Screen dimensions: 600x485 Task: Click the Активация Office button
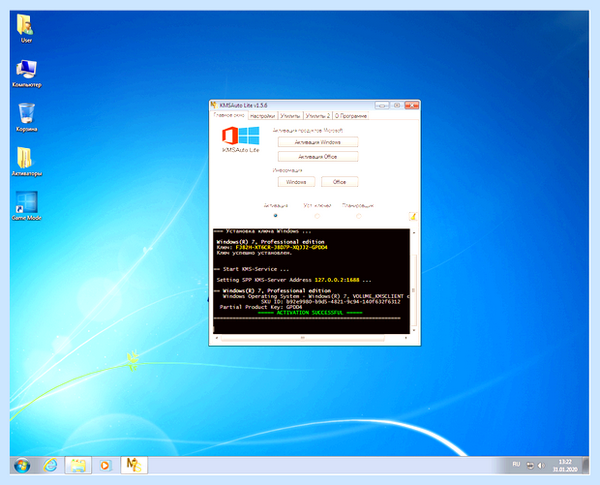click(x=318, y=157)
